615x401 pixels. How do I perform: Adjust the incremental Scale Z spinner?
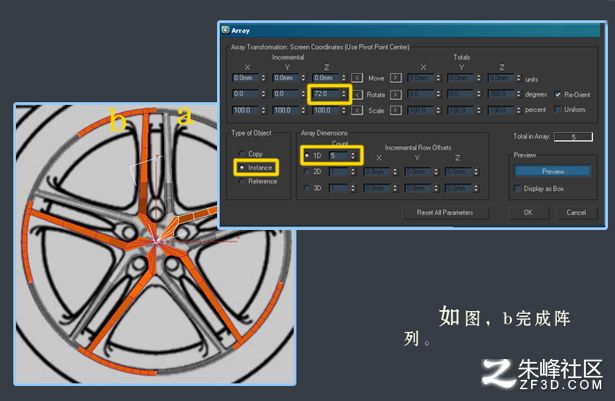tap(344, 110)
